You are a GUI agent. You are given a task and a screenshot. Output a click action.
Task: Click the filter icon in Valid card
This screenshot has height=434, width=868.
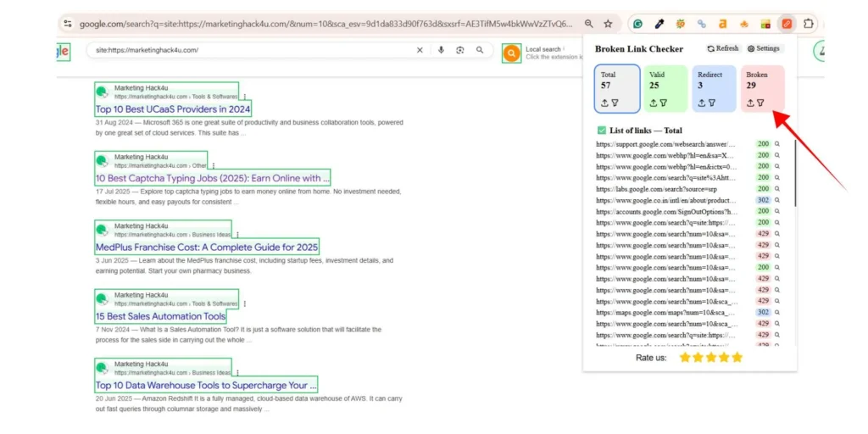coord(664,103)
